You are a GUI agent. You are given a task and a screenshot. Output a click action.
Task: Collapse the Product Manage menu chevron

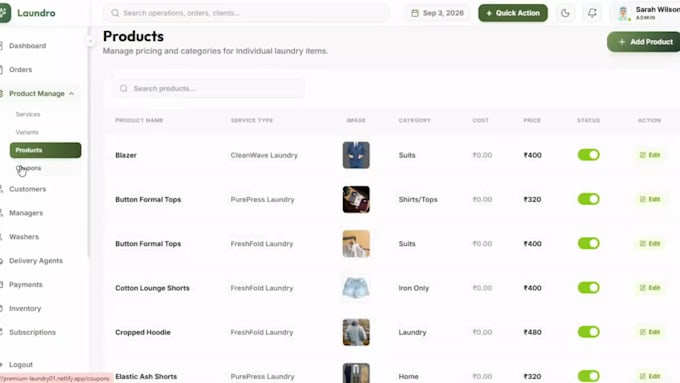click(72, 93)
